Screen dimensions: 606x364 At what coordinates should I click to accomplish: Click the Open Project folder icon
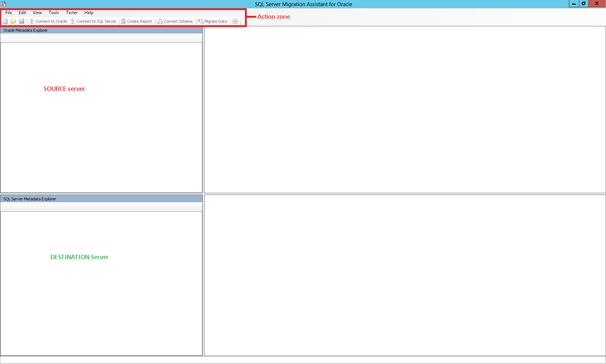13,21
